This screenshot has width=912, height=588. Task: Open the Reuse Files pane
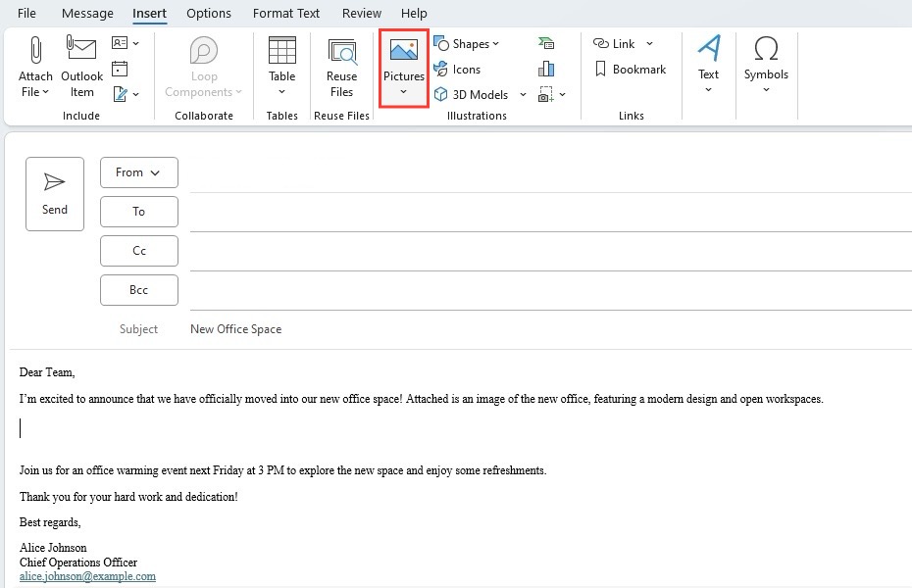pyautogui.click(x=341, y=68)
